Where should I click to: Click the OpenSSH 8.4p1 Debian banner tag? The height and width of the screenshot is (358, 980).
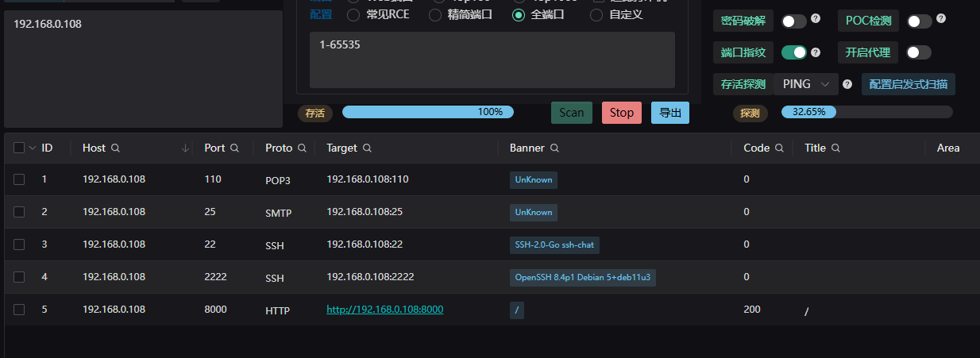583,277
